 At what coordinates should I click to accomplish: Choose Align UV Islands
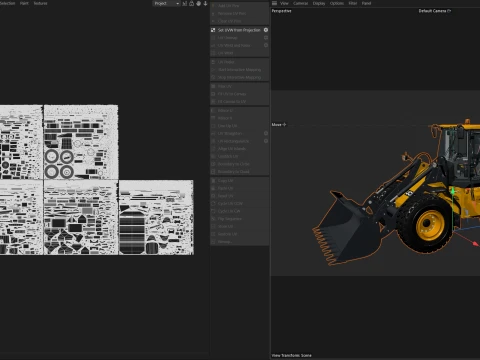[239, 149]
